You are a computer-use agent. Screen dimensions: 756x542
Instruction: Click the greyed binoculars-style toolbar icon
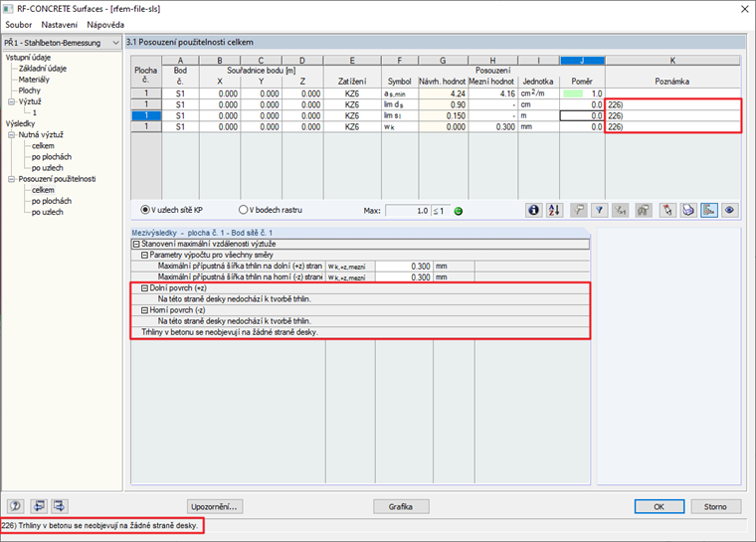(x=644, y=210)
